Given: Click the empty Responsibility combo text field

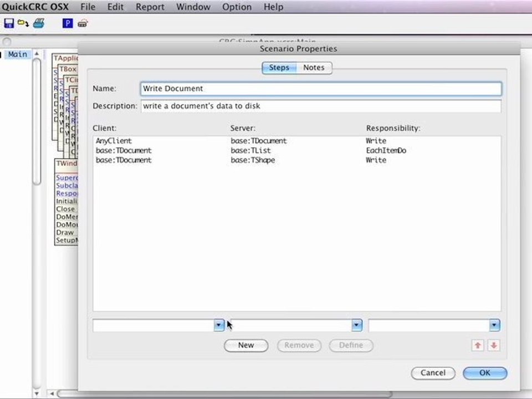Looking at the screenshot, I should coord(429,325).
